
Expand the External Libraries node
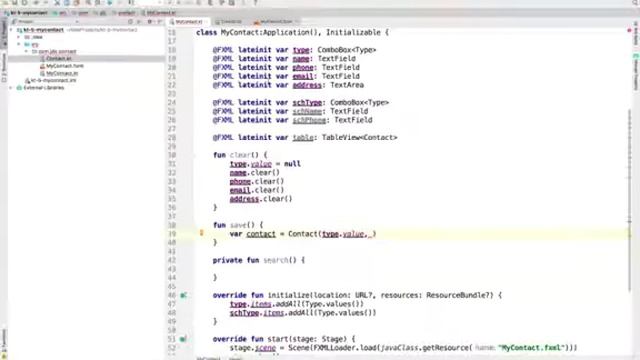point(11,88)
